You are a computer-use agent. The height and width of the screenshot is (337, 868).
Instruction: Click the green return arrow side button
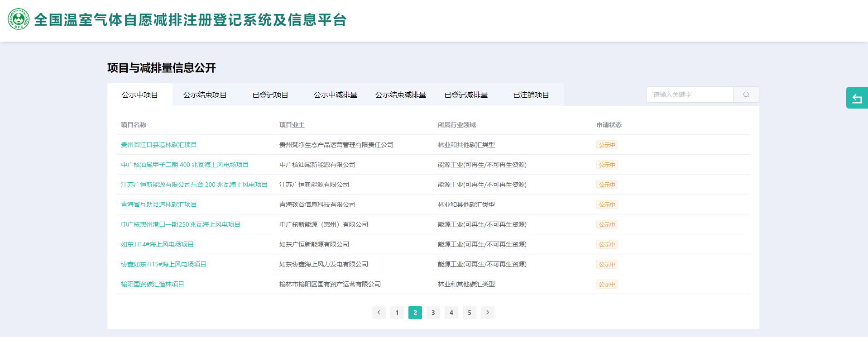857,98
